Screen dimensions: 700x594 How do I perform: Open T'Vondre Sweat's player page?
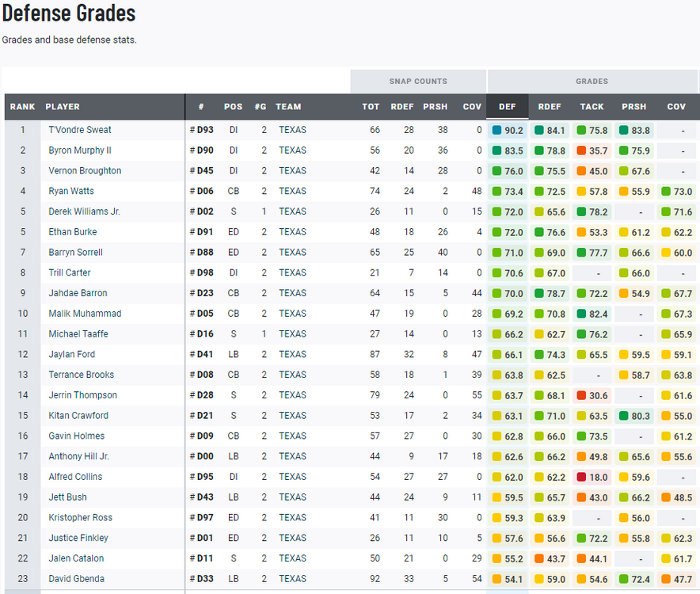tap(80, 130)
